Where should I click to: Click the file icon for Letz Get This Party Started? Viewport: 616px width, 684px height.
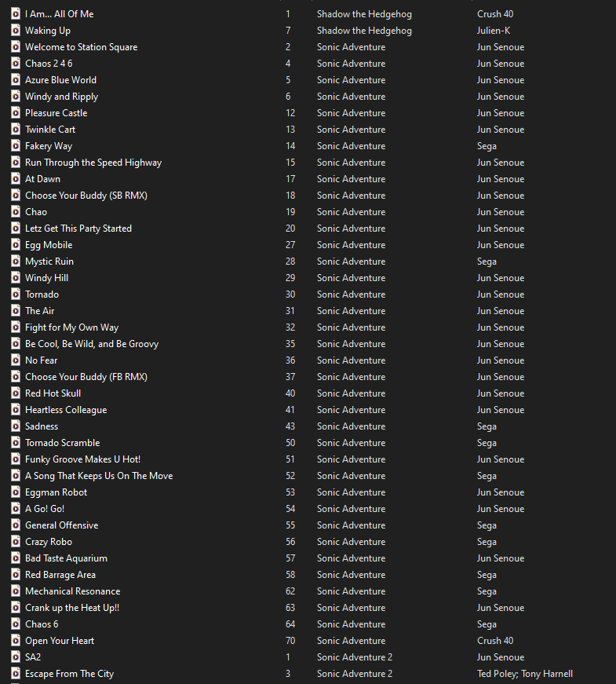(15, 229)
